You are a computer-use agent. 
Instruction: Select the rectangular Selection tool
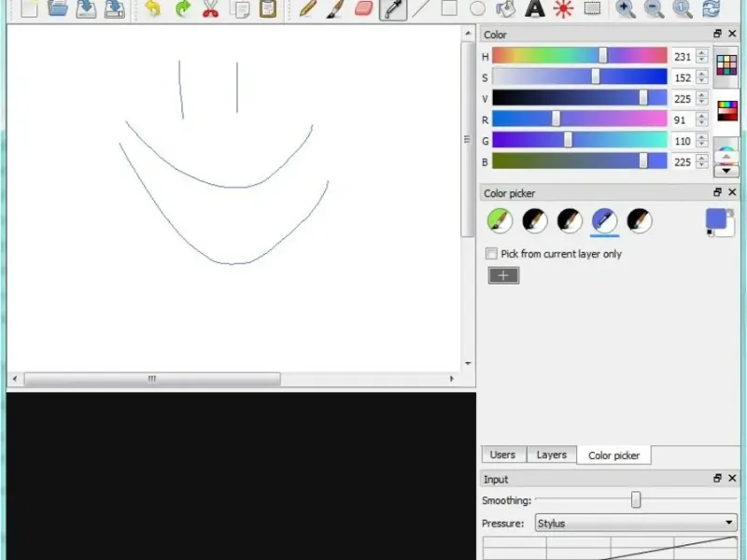[592, 8]
